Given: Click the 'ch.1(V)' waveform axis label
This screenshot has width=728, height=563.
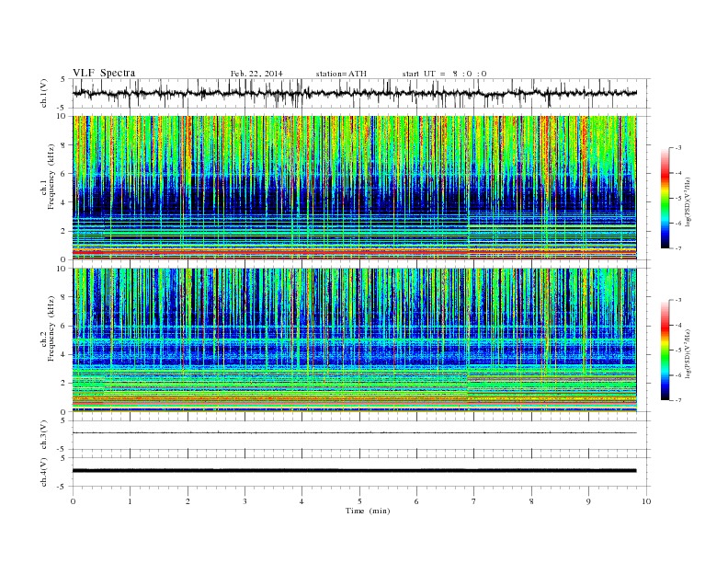Looking at the screenshot, I should 44,93.
